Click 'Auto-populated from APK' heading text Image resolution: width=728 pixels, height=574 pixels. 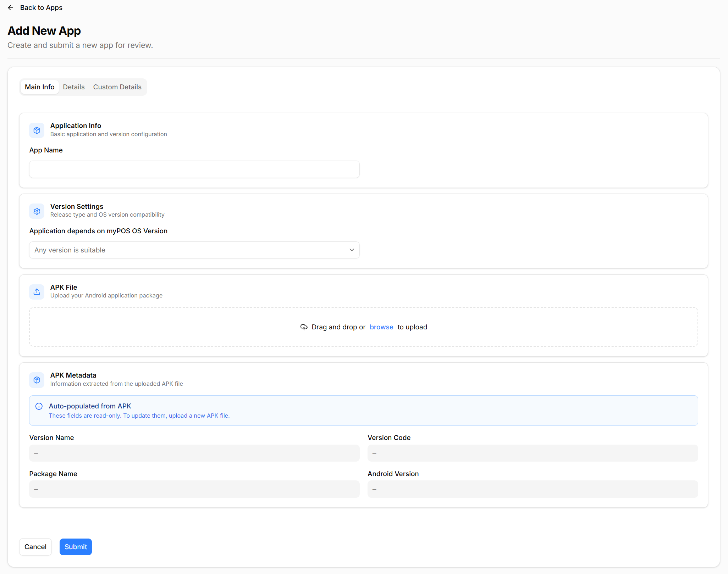point(90,406)
